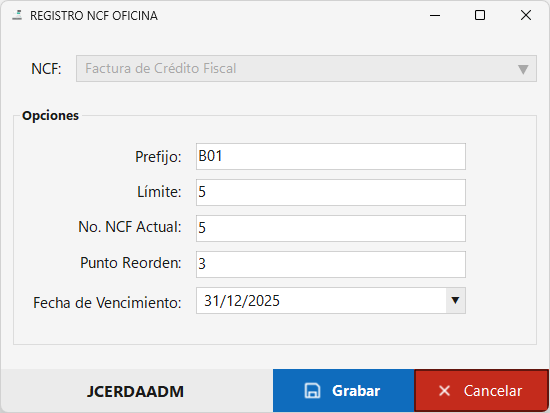Click the No. NCF Actual field
This screenshot has width=550, height=413.
point(331,228)
